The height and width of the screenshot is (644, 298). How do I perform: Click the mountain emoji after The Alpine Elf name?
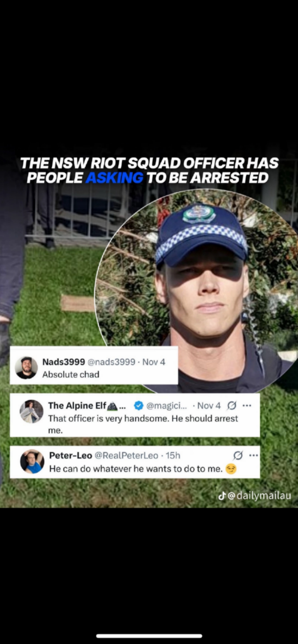112,406
